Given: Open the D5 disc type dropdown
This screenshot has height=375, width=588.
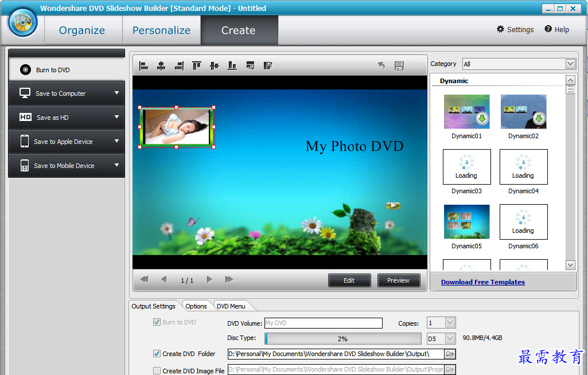Looking at the screenshot, I should [x=450, y=338].
